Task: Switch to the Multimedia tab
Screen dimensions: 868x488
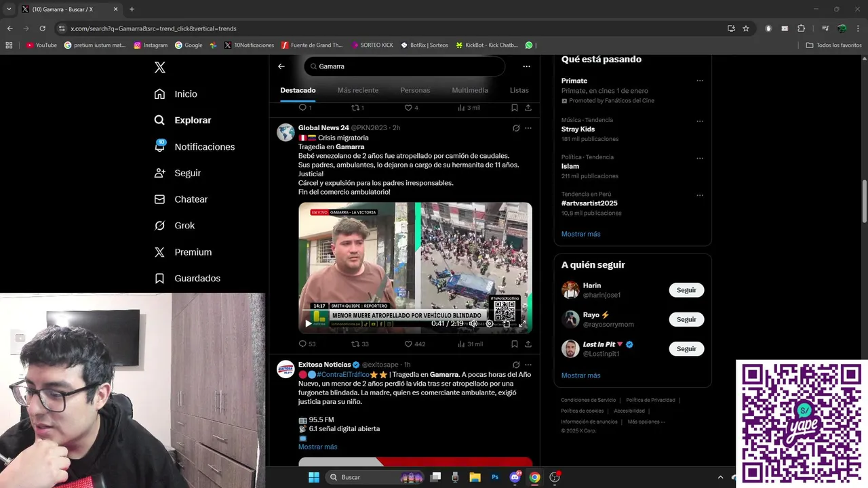Action: click(470, 90)
